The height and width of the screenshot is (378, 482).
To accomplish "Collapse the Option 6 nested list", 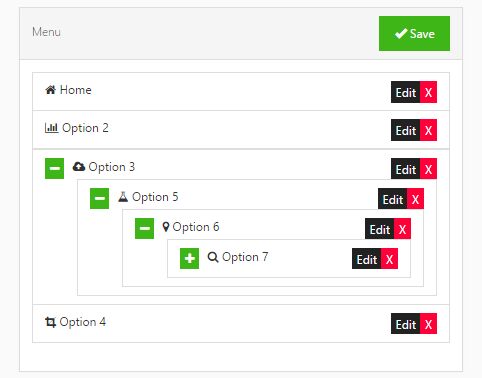I will [144, 228].
